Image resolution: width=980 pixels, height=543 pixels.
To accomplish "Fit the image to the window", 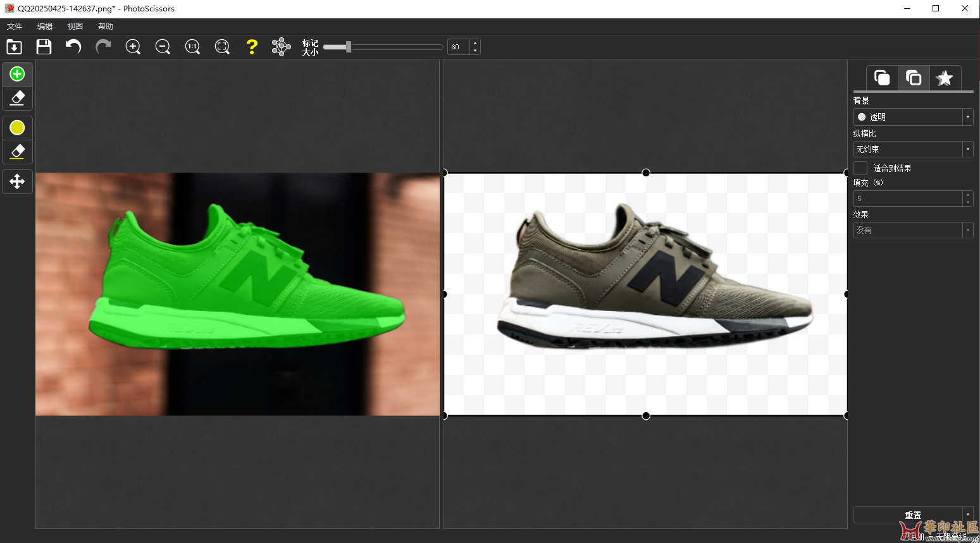I will 222,47.
